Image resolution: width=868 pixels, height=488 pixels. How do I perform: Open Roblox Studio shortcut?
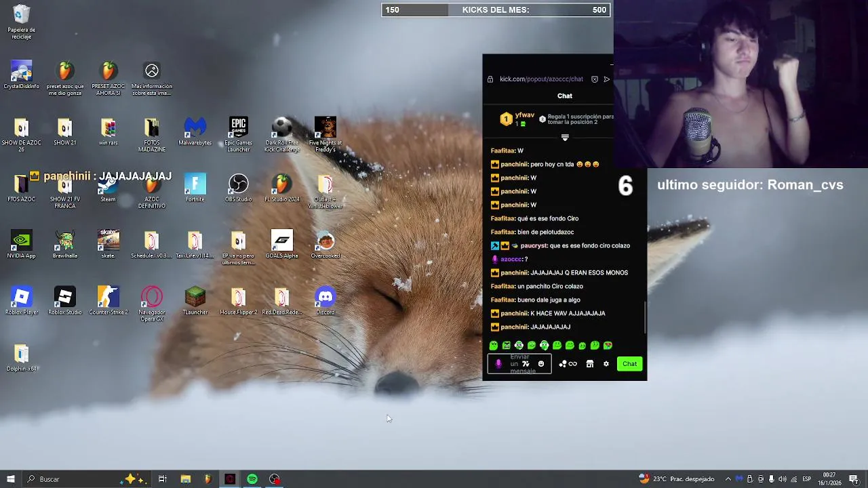tap(65, 300)
